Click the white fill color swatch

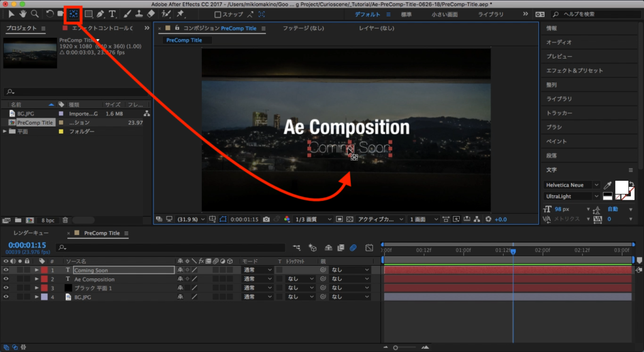[x=621, y=187]
